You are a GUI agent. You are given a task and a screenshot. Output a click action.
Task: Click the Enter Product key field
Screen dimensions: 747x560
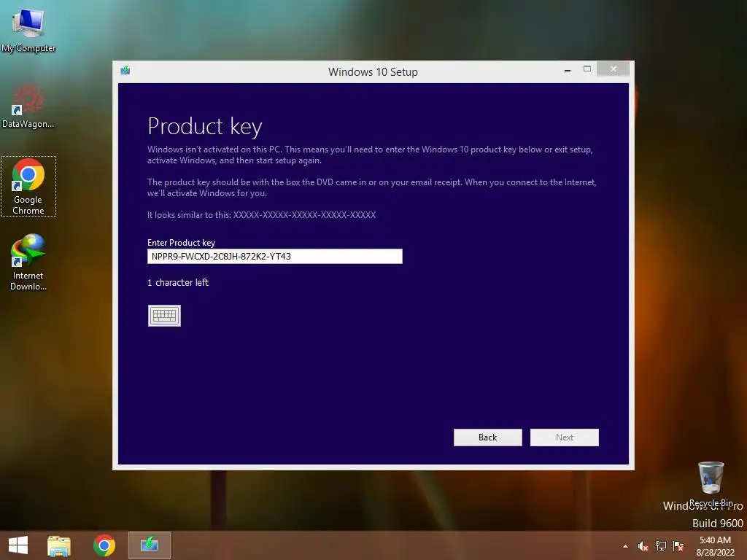tap(275, 256)
